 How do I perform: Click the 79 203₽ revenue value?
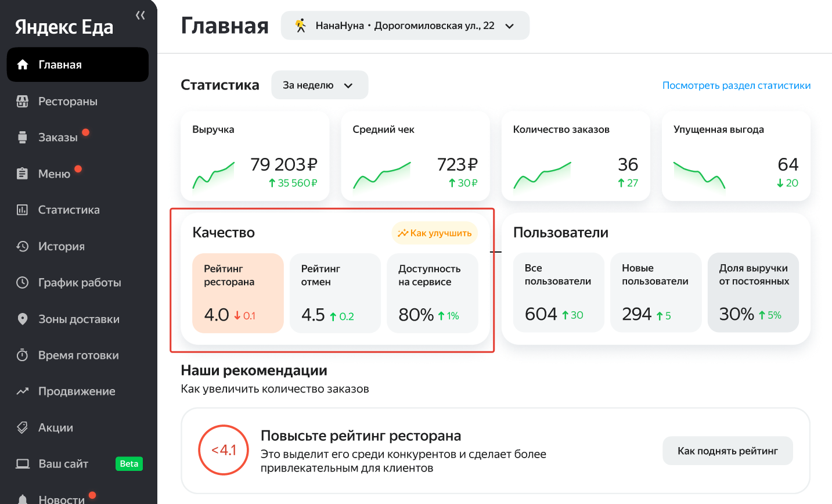284,164
